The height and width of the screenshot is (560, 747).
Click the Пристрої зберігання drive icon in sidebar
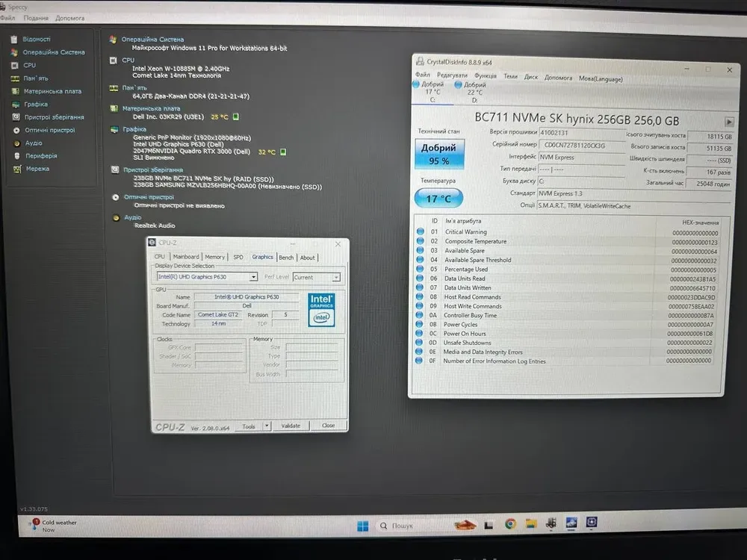point(16,117)
